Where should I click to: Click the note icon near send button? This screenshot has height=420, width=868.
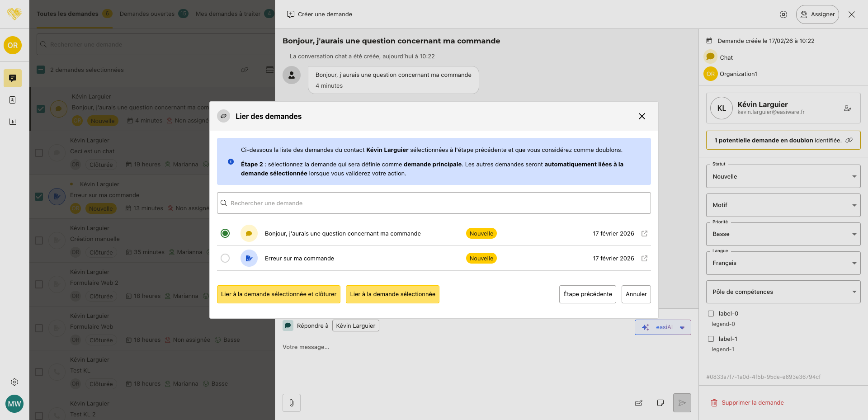[x=660, y=403]
